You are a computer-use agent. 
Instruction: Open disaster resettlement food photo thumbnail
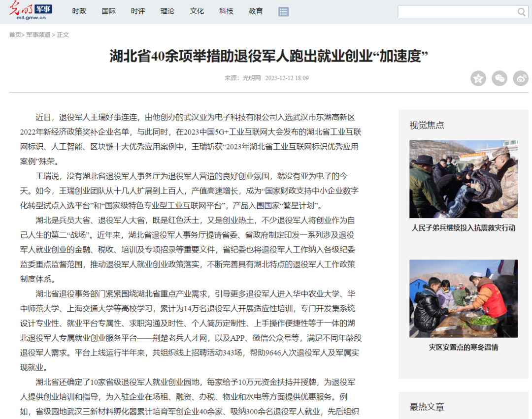tap(463, 298)
